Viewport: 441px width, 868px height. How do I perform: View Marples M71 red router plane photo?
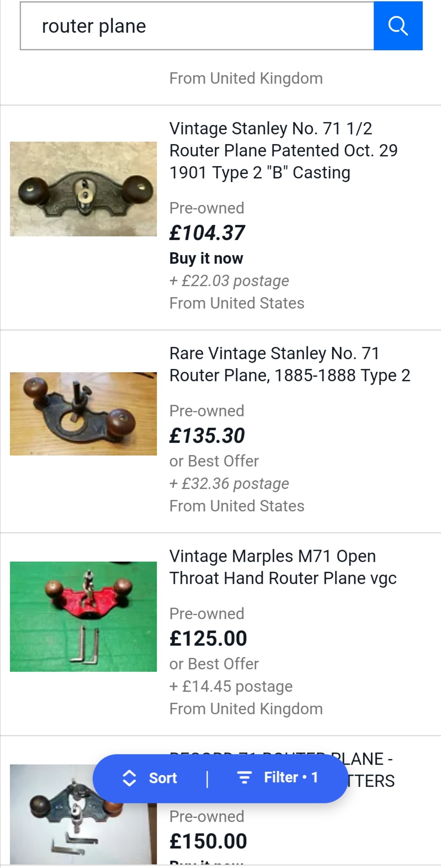[x=83, y=616]
